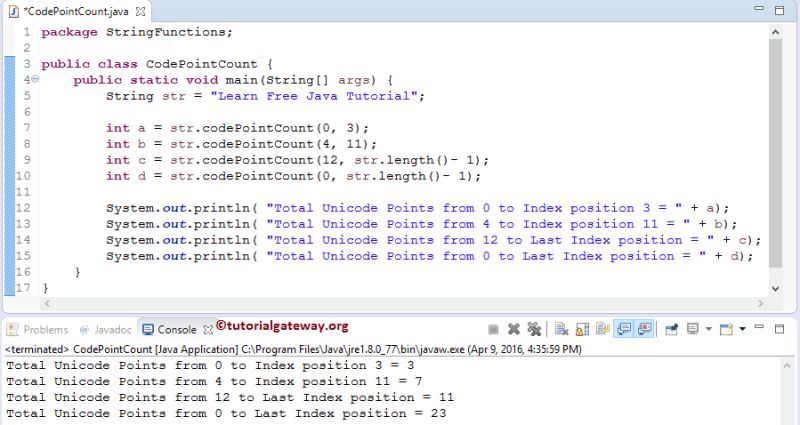Screen dimensions: 800x425
Task: Maximize the editor area
Action: (779, 10)
